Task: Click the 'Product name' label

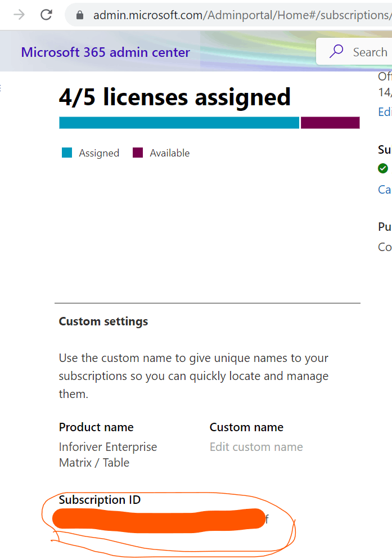Action: tap(96, 427)
